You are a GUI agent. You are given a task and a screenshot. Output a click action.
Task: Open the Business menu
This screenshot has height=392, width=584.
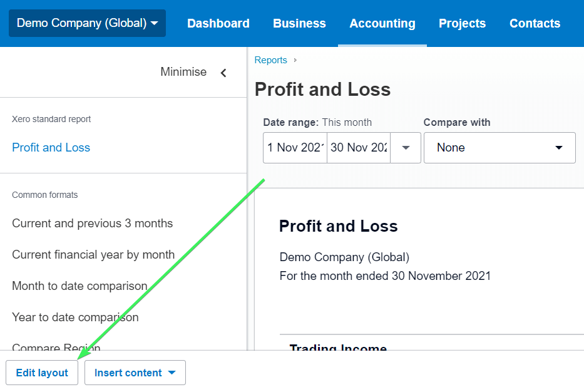(x=299, y=23)
